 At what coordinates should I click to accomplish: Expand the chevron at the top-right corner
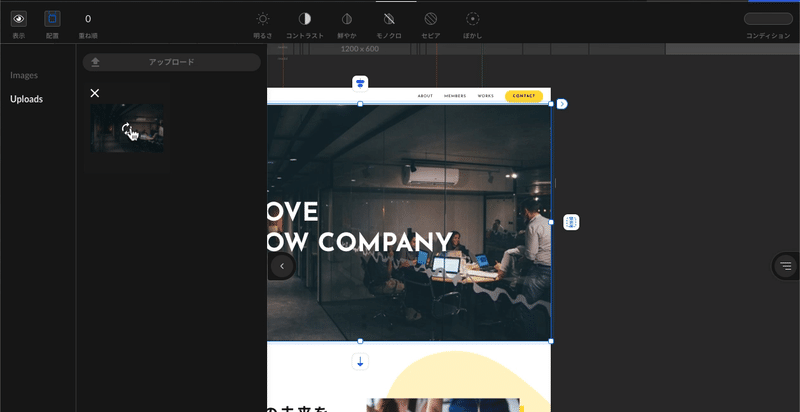(562, 104)
